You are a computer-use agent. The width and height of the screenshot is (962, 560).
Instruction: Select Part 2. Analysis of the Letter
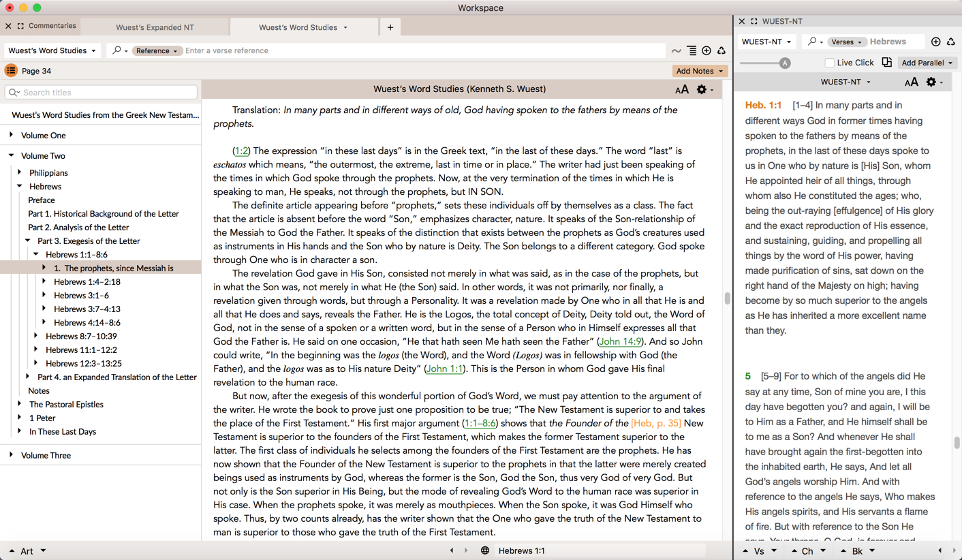point(78,227)
